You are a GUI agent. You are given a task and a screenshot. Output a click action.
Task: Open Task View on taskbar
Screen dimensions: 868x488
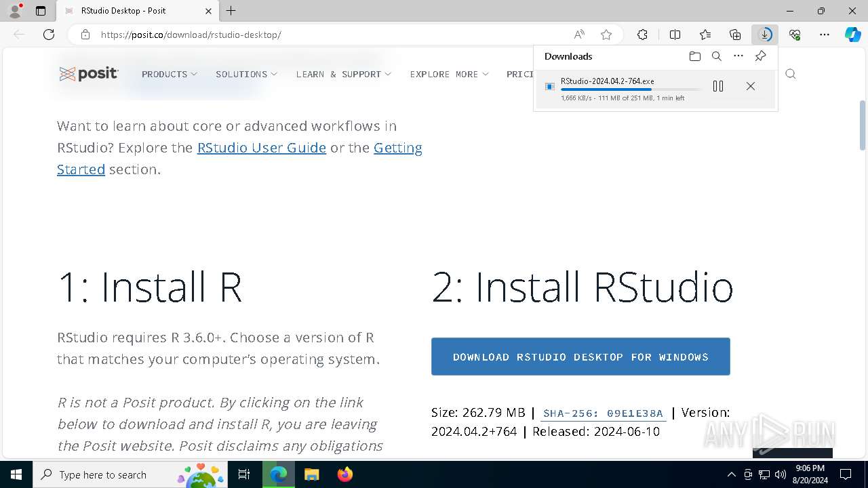coord(245,474)
